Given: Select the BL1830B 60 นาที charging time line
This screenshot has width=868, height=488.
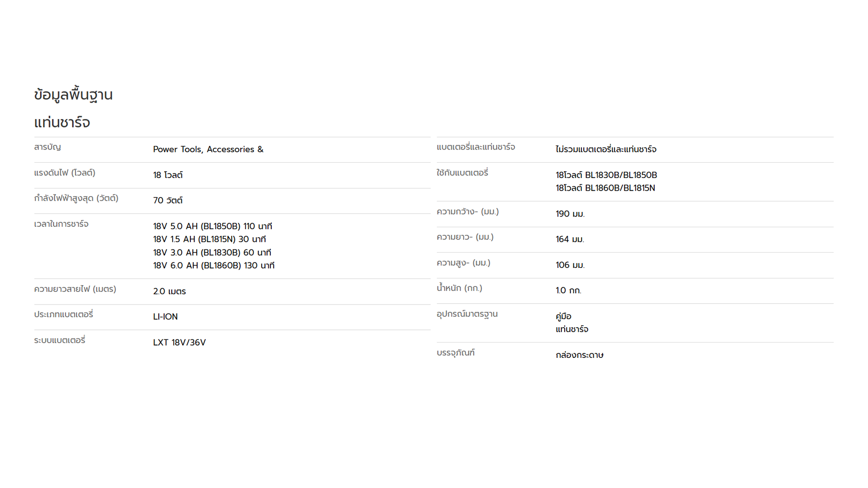Looking at the screenshot, I should click(212, 253).
